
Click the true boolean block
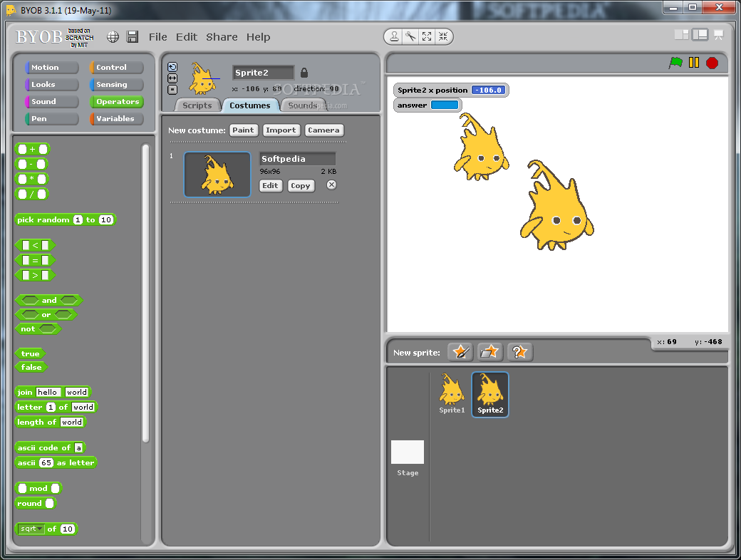click(x=30, y=353)
